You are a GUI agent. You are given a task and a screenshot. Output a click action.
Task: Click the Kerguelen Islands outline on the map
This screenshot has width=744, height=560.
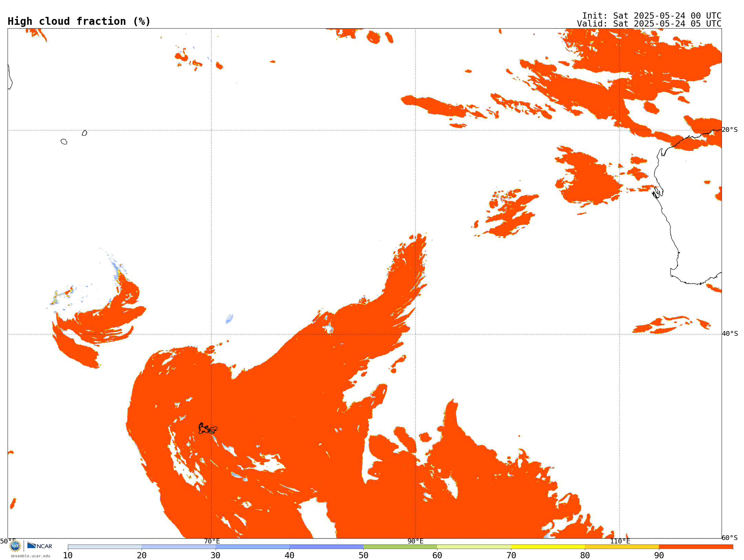pos(208,428)
